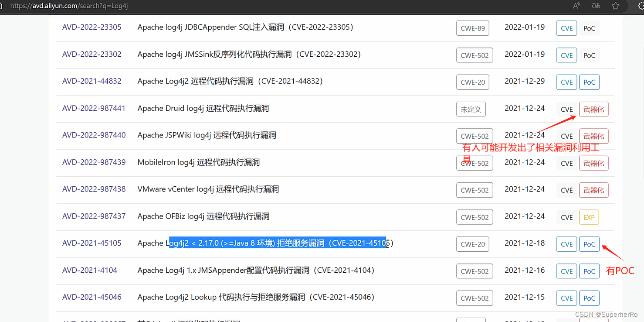This screenshot has height=322, width=644.
Task: Click title Apache OFBiz log4j 远程代码执行漏洞
Action: point(203,216)
